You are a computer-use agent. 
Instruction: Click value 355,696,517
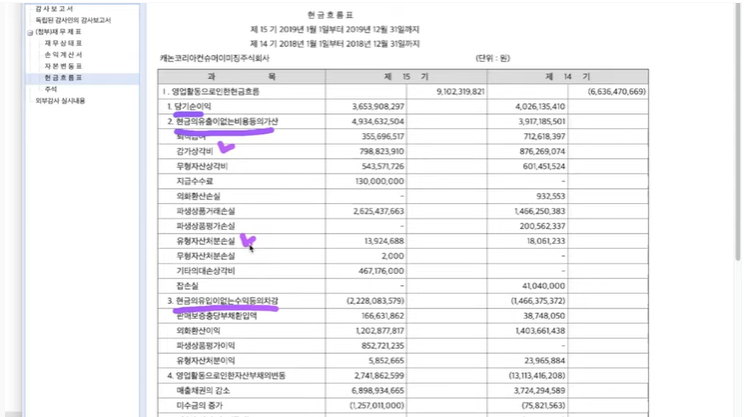pos(383,136)
